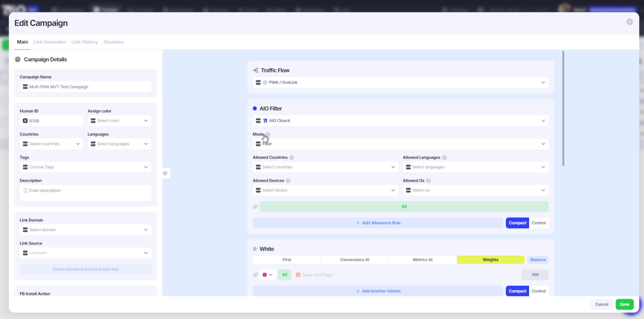Open the Allowed Devices dropdown
This screenshot has width=644, height=319.
point(325,190)
